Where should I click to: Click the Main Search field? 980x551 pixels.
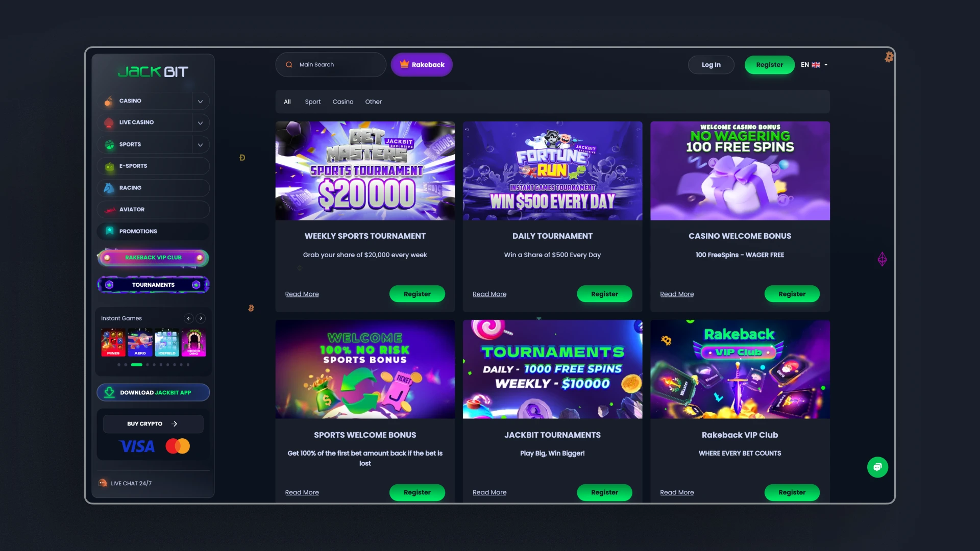tap(331, 65)
